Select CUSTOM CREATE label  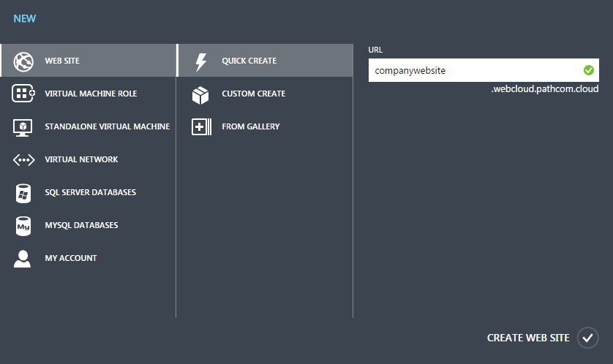[x=254, y=94]
